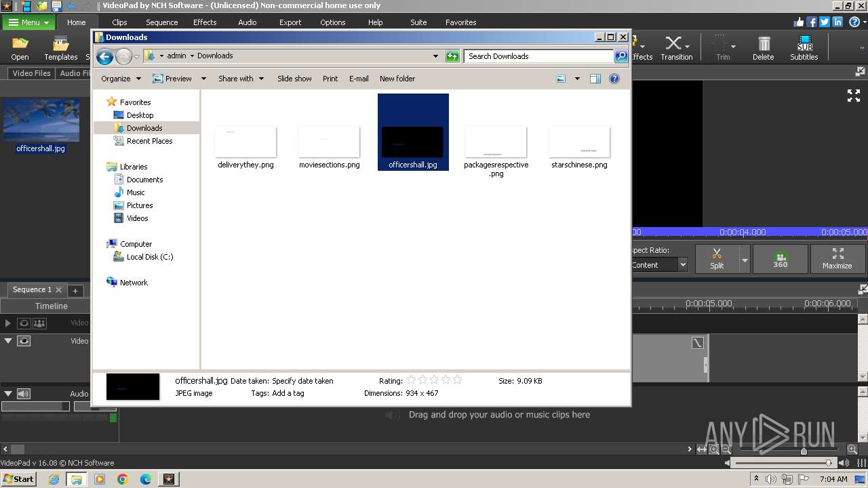The height and width of the screenshot is (488, 868).
Task: Click the Split scissors button
Action: click(717, 259)
